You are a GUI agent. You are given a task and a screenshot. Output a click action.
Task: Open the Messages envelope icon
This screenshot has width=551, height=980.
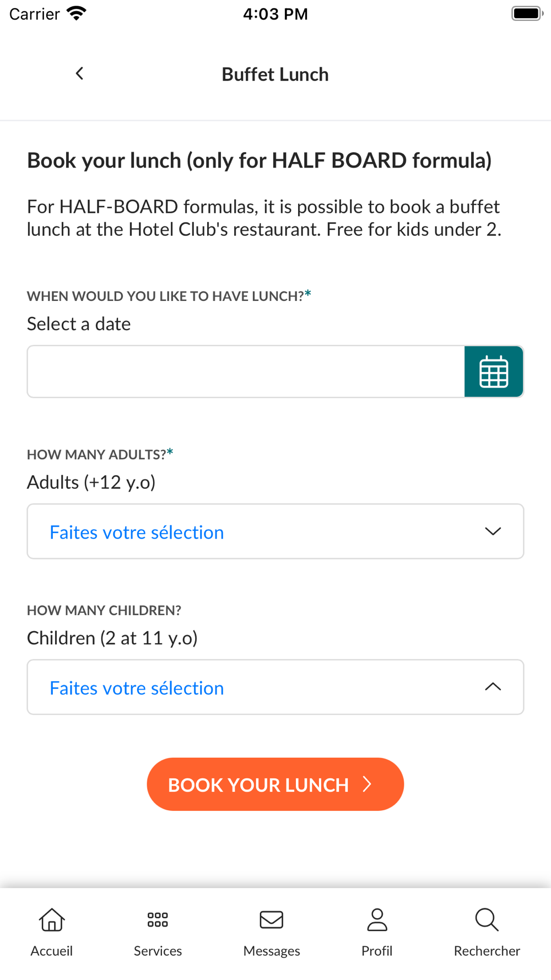[x=272, y=919]
